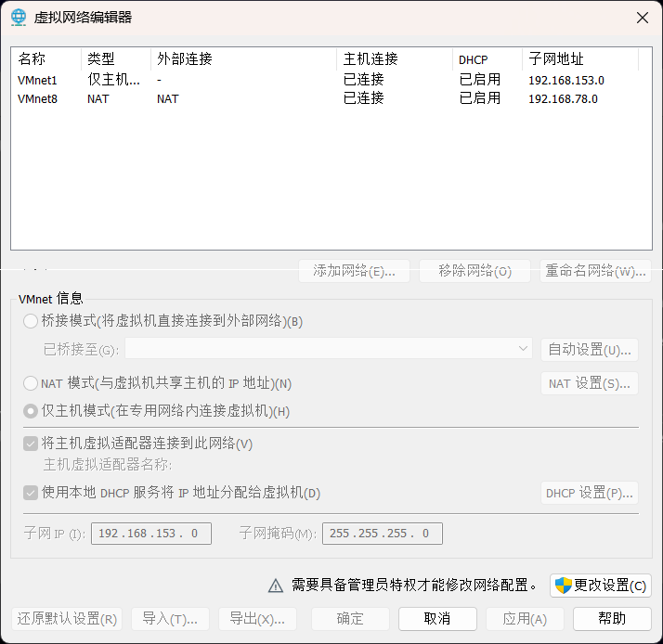Click the DHCP column header
Image resolution: width=663 pixels, height=644 pixels.
(x=487, y=59)
